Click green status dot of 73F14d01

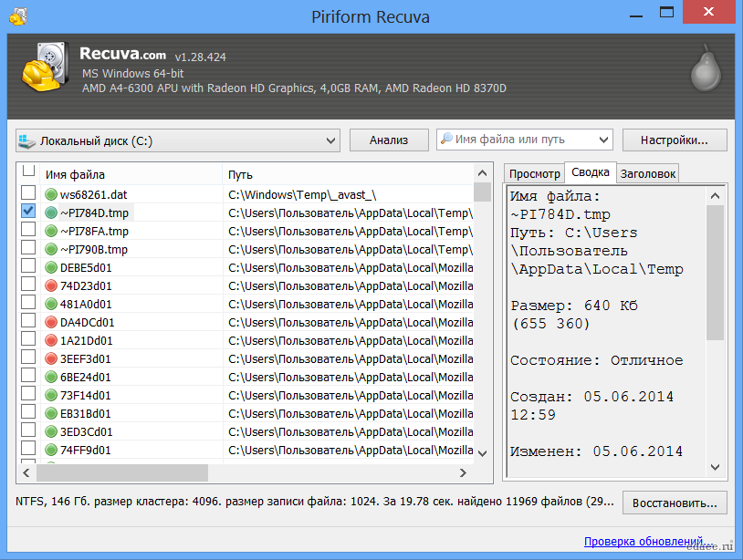51,395
